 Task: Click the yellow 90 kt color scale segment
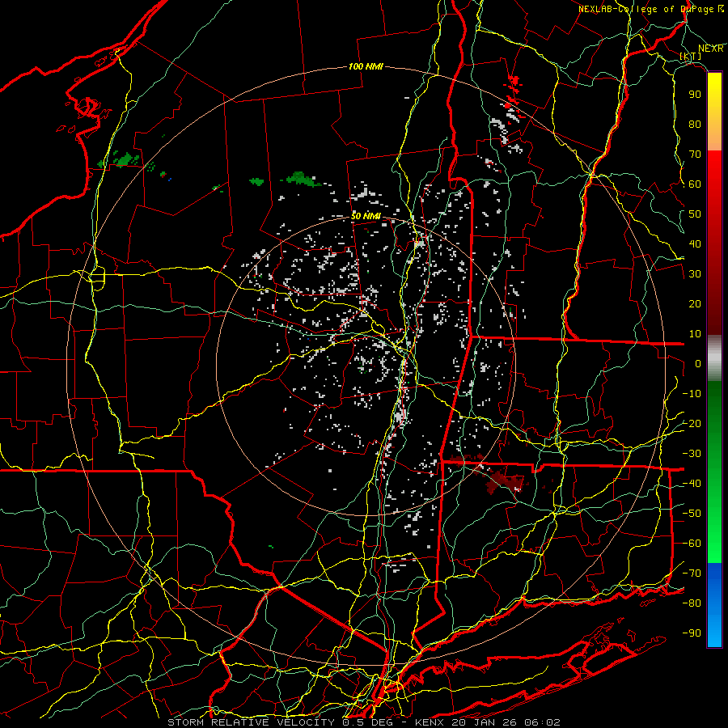click(714, 94)
